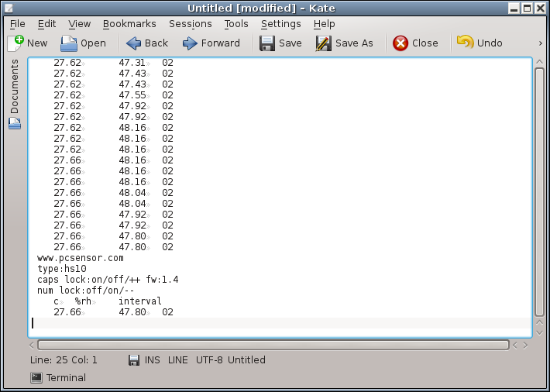Click the line type:hs10

pos(62,269)
